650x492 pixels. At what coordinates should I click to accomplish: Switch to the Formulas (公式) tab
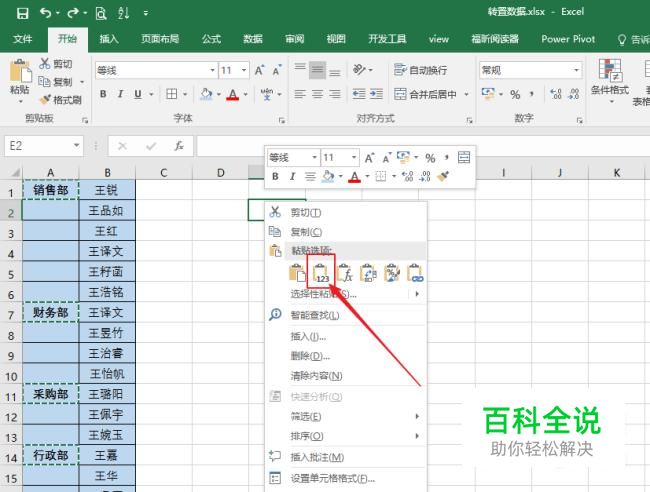pyautogui.click(x=211, y=39)
